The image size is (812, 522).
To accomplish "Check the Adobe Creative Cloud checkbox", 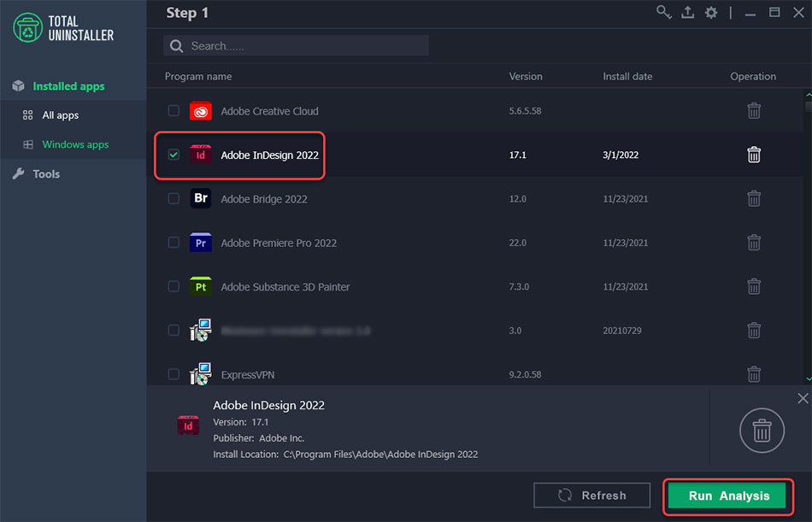I will pyautogui.click(x=174, y=110).
